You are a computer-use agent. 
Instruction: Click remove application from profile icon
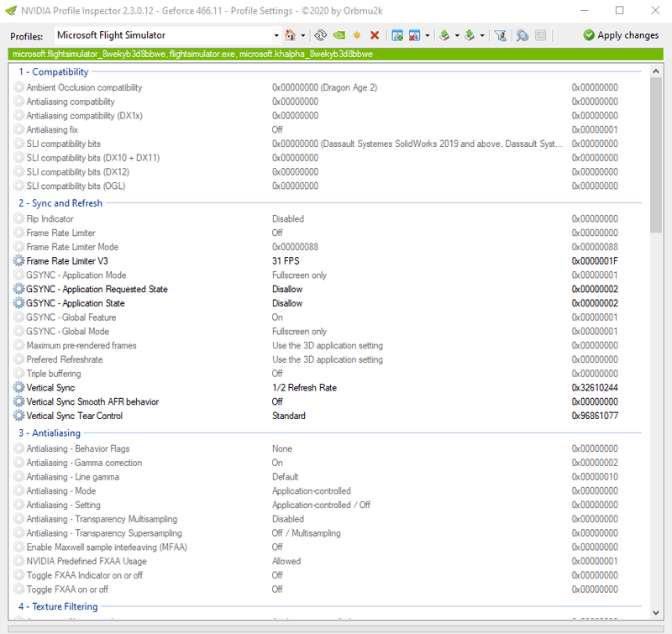(414, 35)
